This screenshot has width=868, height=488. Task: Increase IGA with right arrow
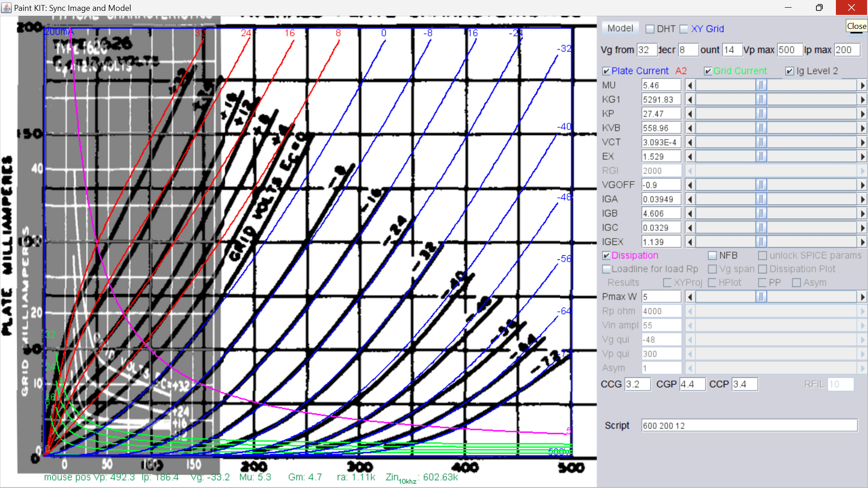click(862, 199)
